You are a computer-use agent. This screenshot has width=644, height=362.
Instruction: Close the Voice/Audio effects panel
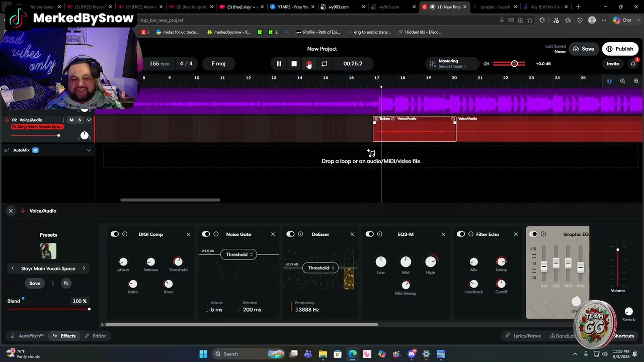pos(11,211)
